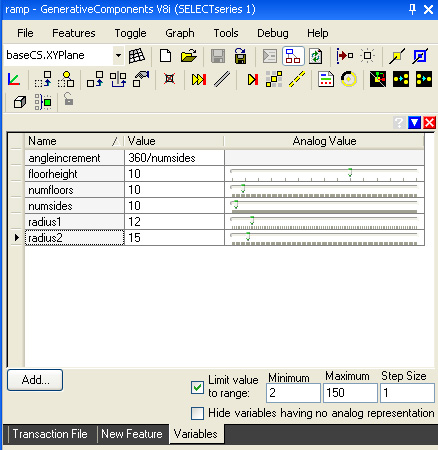This screenshot has height=450, width=438.
Task: Open the Features menu
Action: click(74, 33)
